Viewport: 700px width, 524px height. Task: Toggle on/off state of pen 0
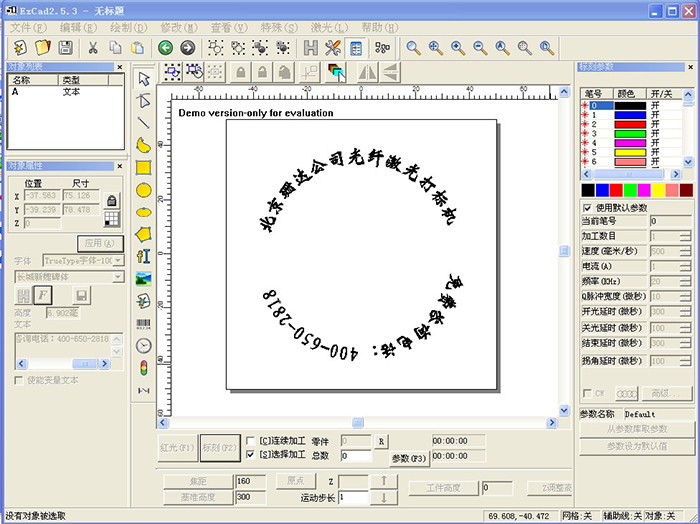coord(655,106)
